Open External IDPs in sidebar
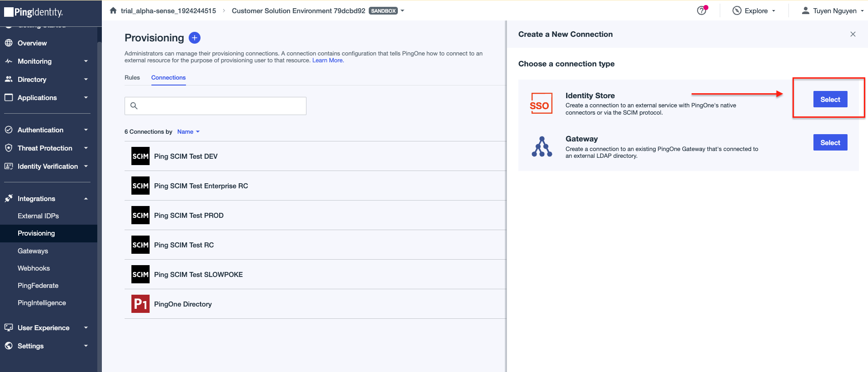 pyautogui.click(x=38, y=216)
